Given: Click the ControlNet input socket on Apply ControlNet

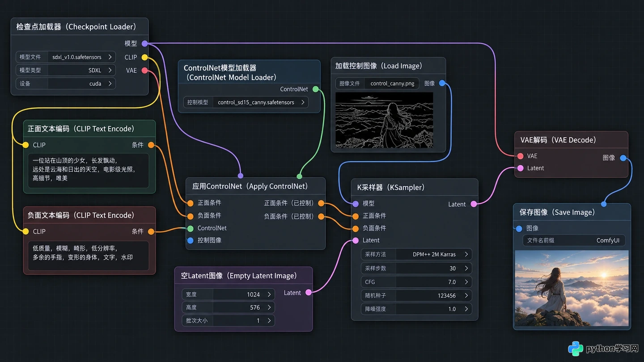Looking at the screenshot, I should coord(191,228).
